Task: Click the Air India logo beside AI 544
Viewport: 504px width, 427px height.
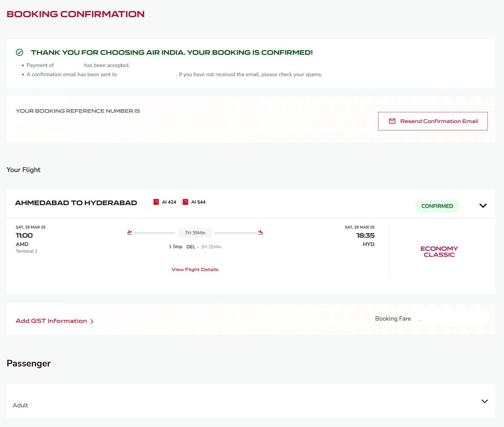Action: click(x=185, y=202)
